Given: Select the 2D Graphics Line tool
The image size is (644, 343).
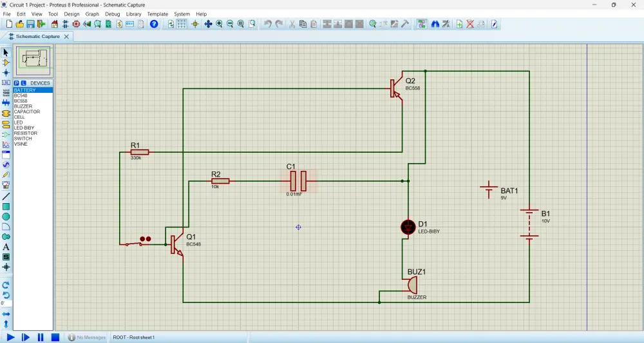Looking at the screenshot, I should click(6, 197).
